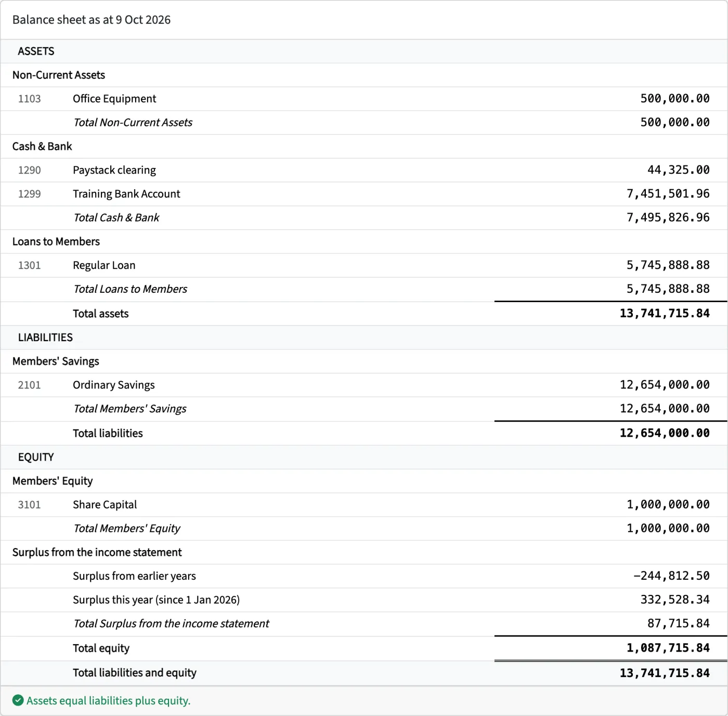Select the Total Cash & Bank amount 7,495,826.96
Screen dimensions: 728x716
668,217
